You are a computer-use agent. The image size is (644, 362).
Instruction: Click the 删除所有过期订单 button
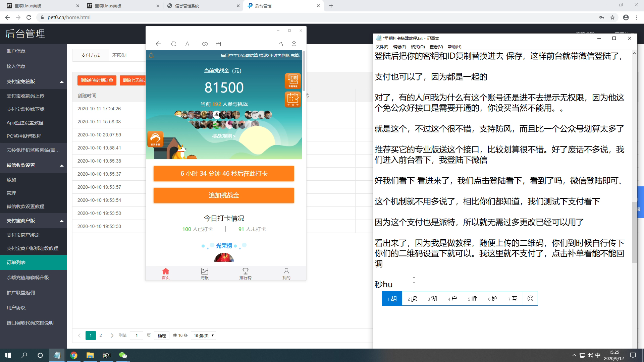(97, 80)
